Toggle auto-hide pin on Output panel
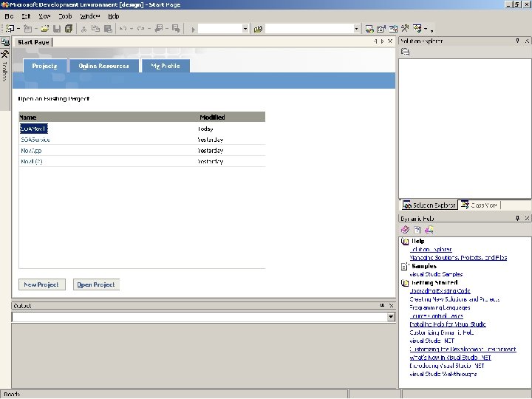This screenshot has height=399, width=532. coord(382,305)
